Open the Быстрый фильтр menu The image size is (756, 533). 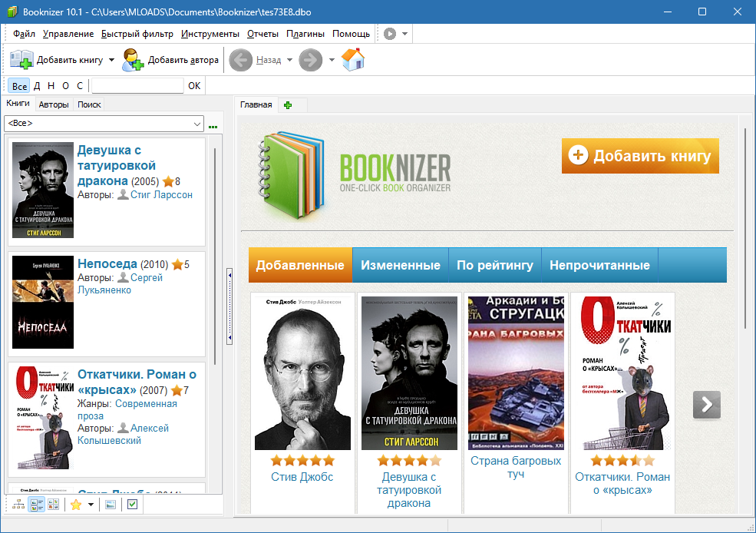click(137, 34)
